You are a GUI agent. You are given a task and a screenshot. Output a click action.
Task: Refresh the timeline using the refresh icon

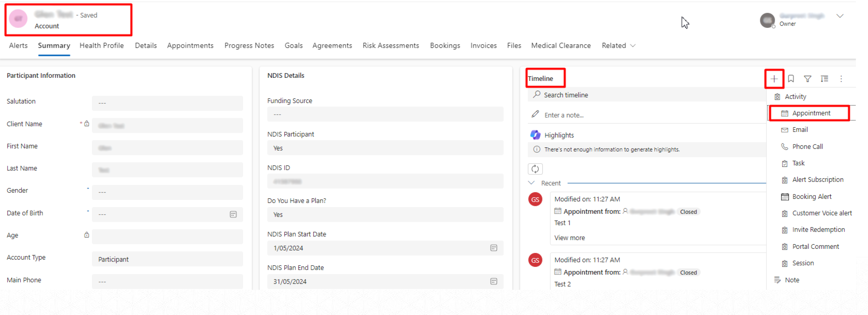535,169
